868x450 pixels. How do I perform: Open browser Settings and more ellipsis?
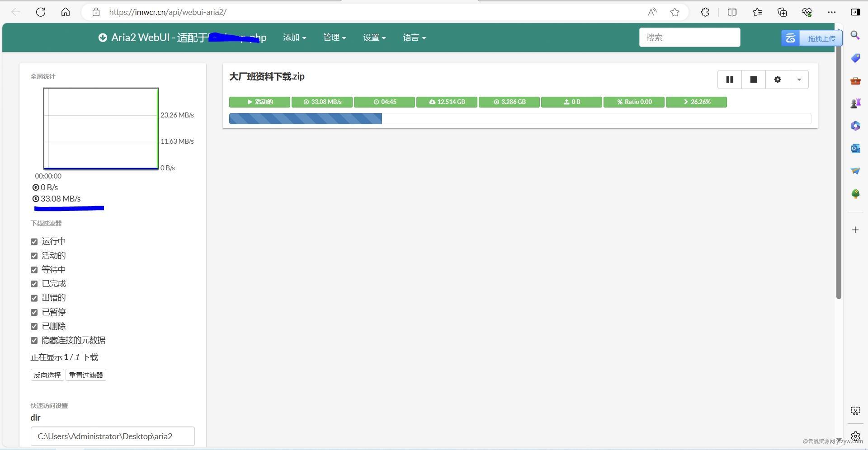pyautogui.click(x=832, y=12)
